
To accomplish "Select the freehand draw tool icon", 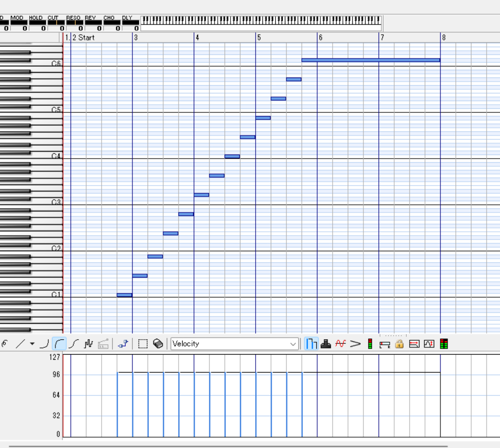I will pyautogui.click(x=5, y=344).
